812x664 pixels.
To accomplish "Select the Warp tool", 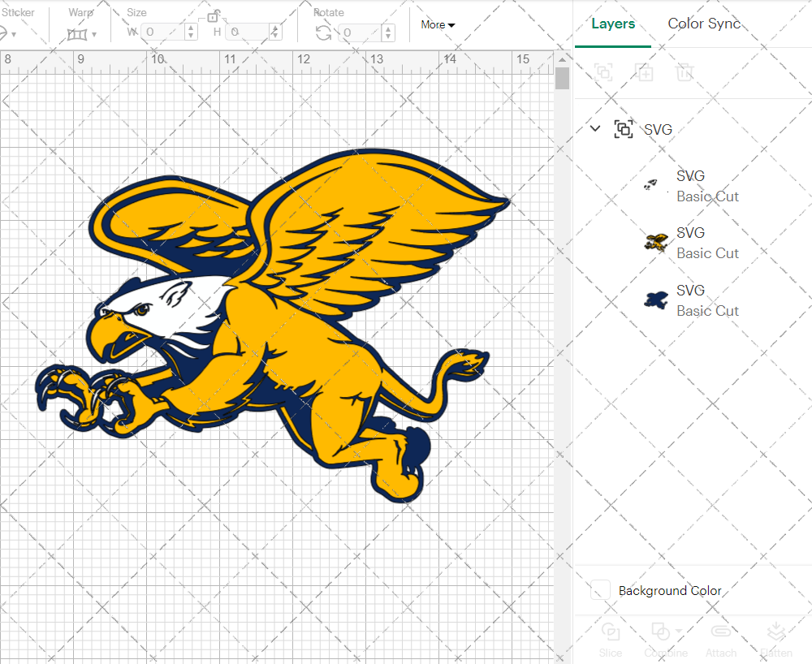I will pyautogui.click(x=78, y=32).
